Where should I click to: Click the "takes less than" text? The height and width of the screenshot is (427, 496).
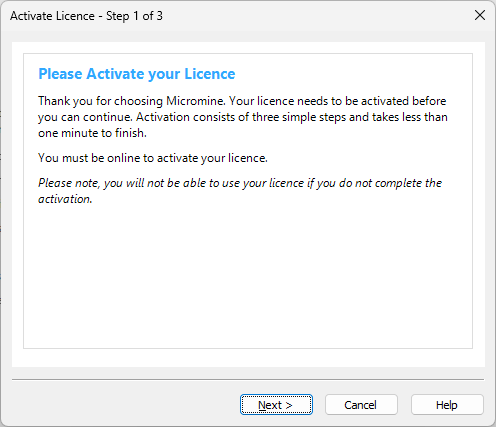[410, 117]
